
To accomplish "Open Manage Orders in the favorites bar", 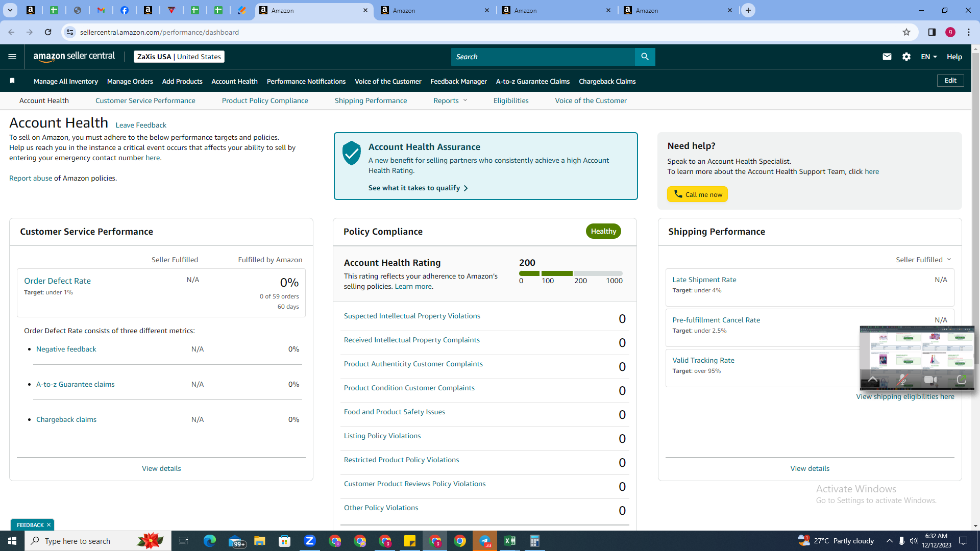I will pos(130,81).
